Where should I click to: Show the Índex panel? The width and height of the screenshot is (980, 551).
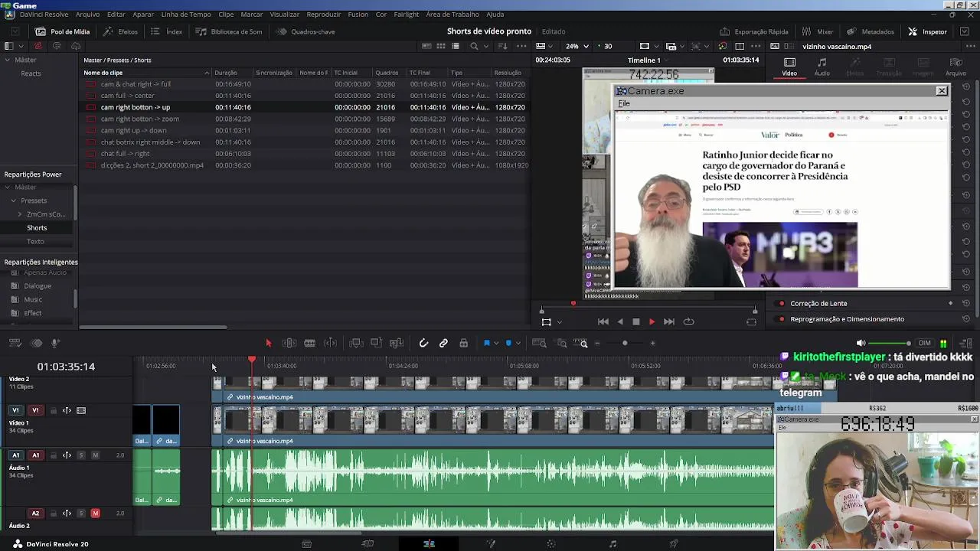click(167, 31)
